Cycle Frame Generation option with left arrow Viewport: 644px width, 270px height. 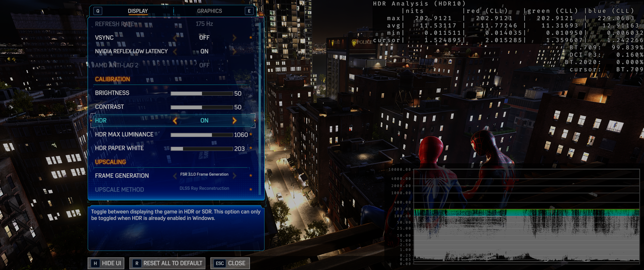point(175,175)
